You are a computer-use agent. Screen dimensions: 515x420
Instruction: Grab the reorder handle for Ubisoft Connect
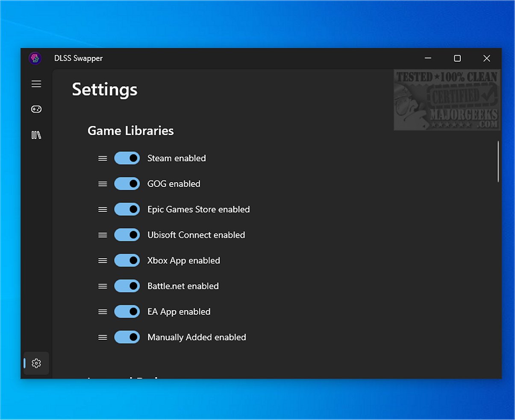click(x=103, y=235)
